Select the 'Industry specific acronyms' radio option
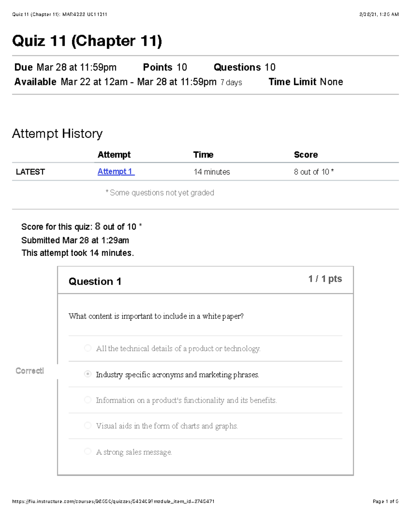 click(88, 374)
